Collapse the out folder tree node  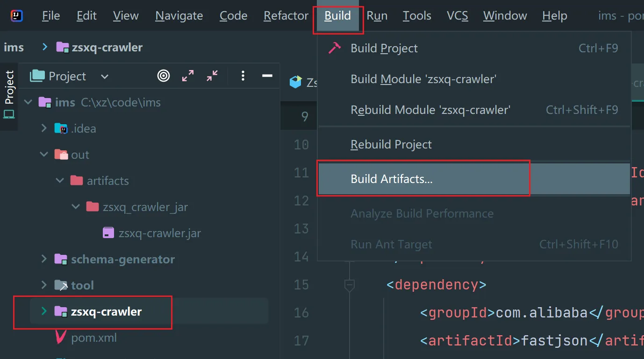[44, 155]
